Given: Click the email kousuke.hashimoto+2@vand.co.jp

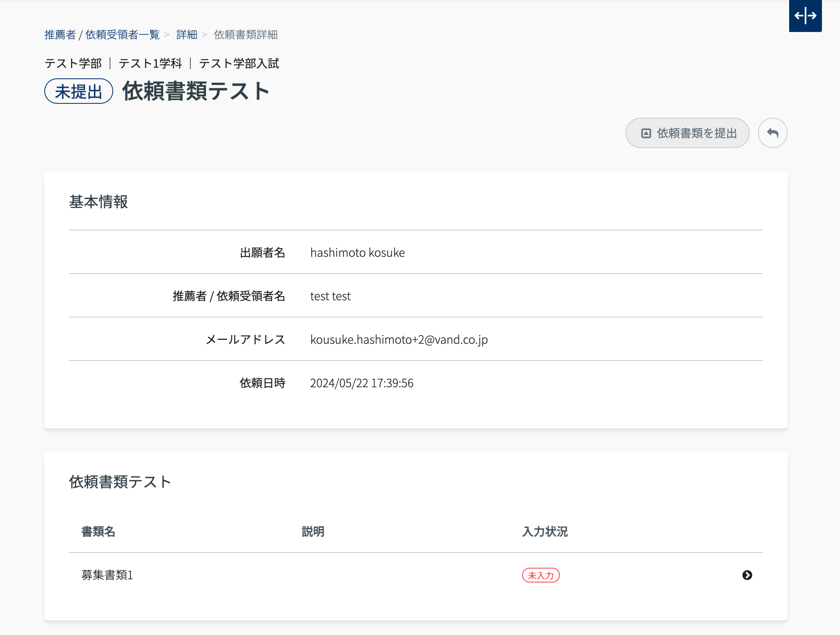Looking at the screenshot, I should coord(399,340).
